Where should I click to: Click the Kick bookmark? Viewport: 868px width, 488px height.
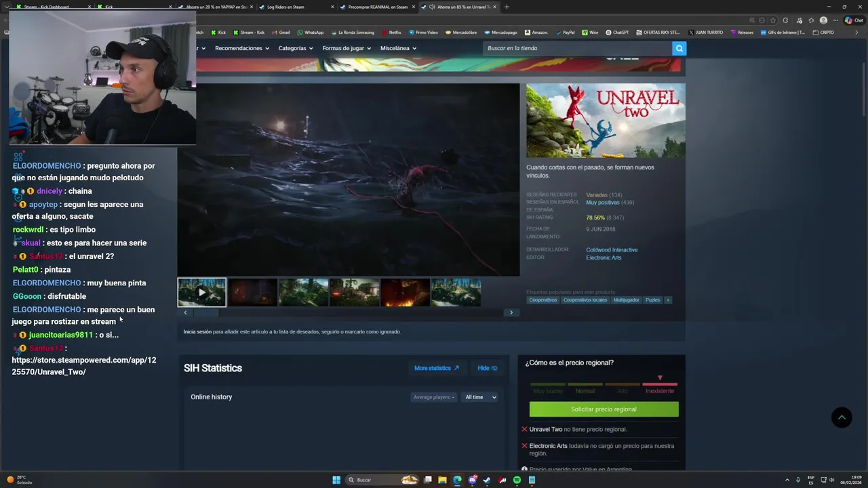coord(218,33)
